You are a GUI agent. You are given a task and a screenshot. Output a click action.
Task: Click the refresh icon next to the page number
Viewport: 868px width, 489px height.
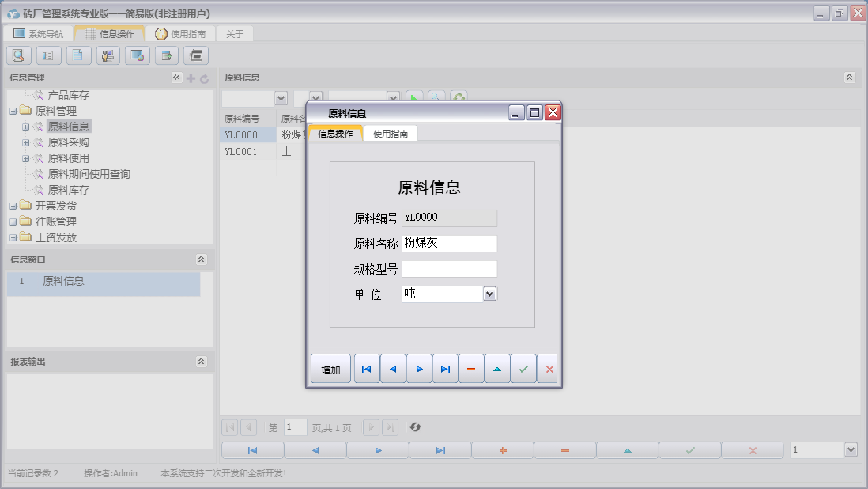[x=415, y=427]
